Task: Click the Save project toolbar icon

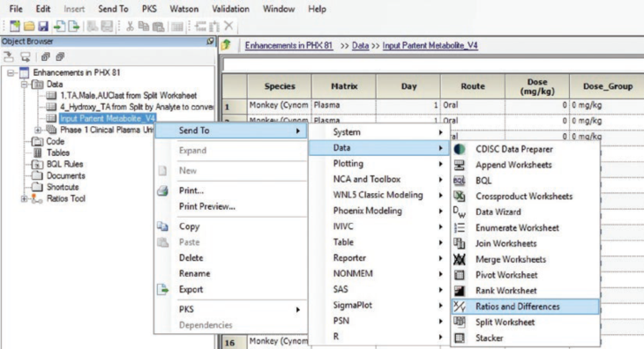Action: pyautogui.click(x=43, y=26)
